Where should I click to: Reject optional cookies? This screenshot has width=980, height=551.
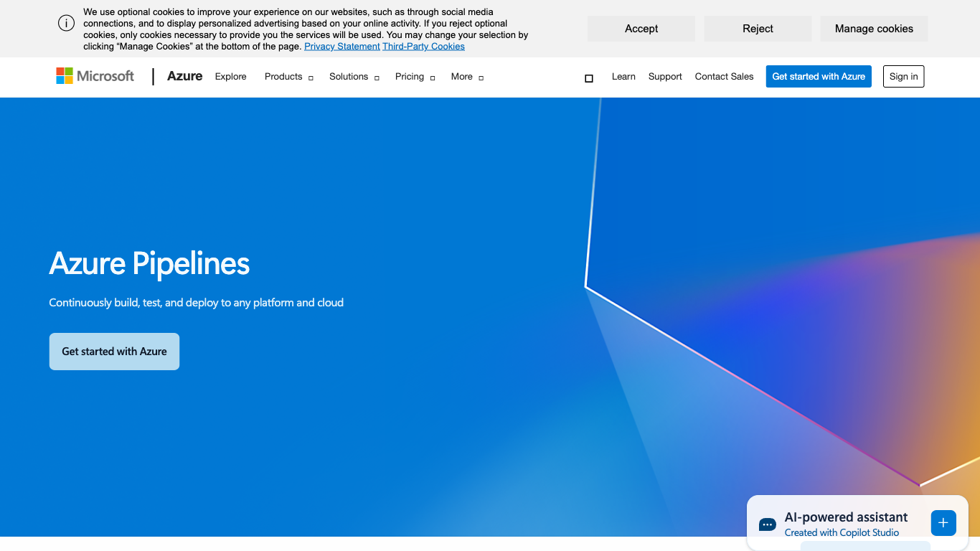click(x=758, y=29)
